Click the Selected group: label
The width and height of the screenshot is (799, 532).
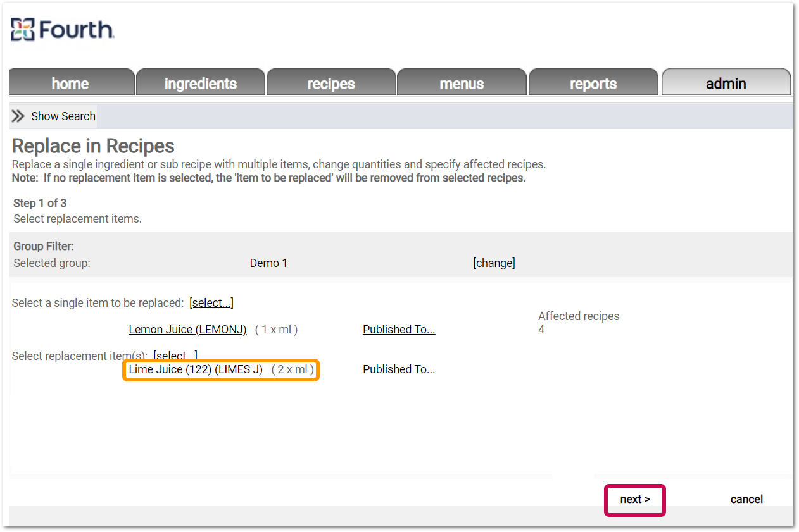coord(52,263)
